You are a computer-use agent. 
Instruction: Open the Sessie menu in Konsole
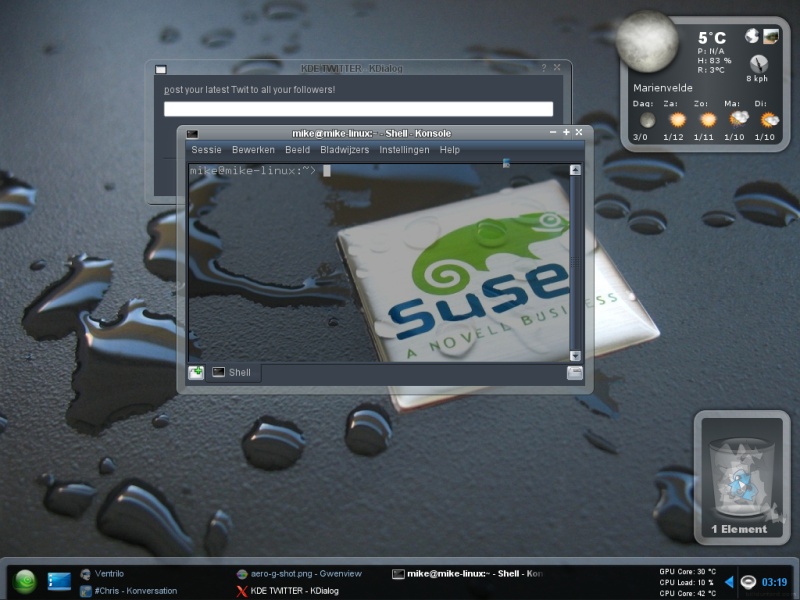pos(206,150)
